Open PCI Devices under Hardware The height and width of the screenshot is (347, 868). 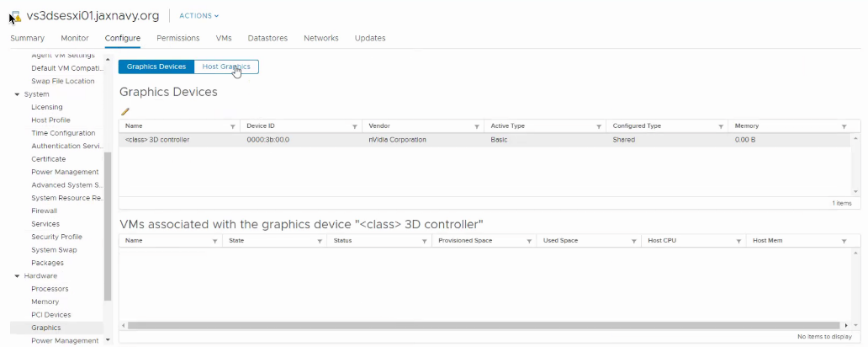[x=51, y=315]
